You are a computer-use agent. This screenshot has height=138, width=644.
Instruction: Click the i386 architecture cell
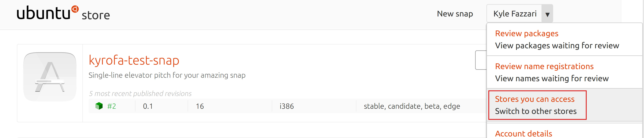(286, 106)
